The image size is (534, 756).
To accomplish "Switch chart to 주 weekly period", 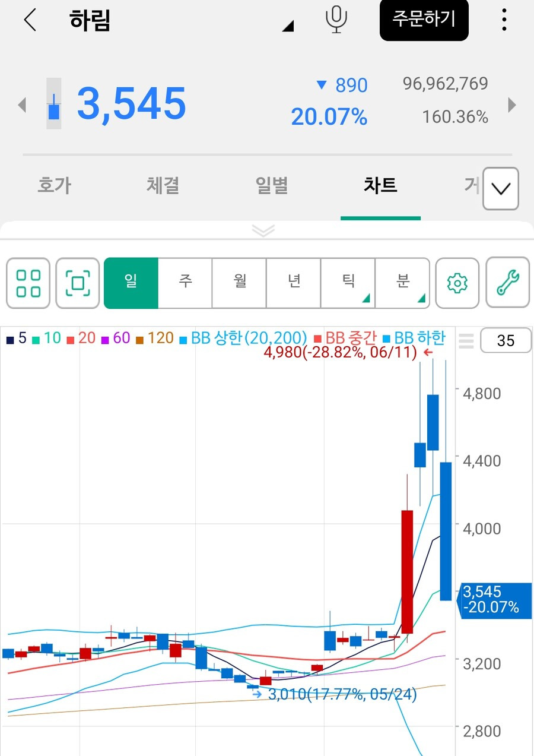I will tap(185, 283).
